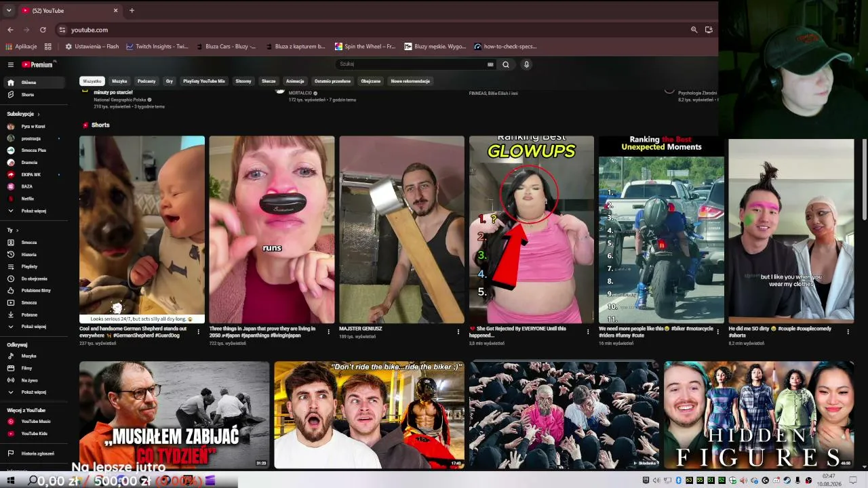868x488 pixels.
Task: Open more options for the Japan Short
Action: [x=328, y=332]
